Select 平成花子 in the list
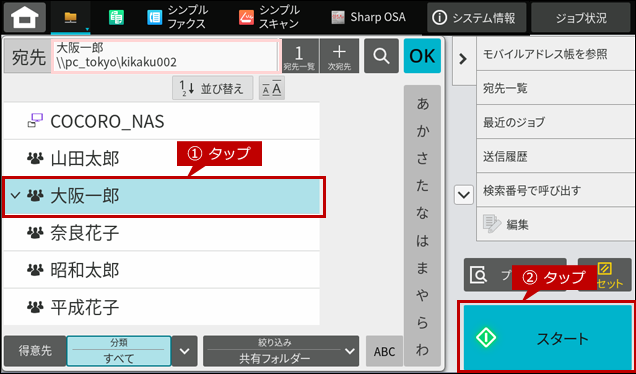 (x=161, y=307)
